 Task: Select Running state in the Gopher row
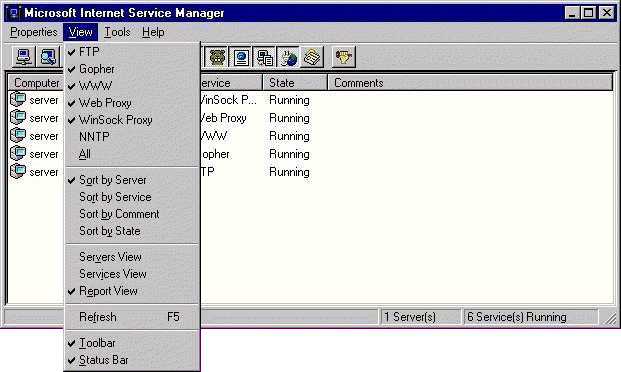[289, 154]
